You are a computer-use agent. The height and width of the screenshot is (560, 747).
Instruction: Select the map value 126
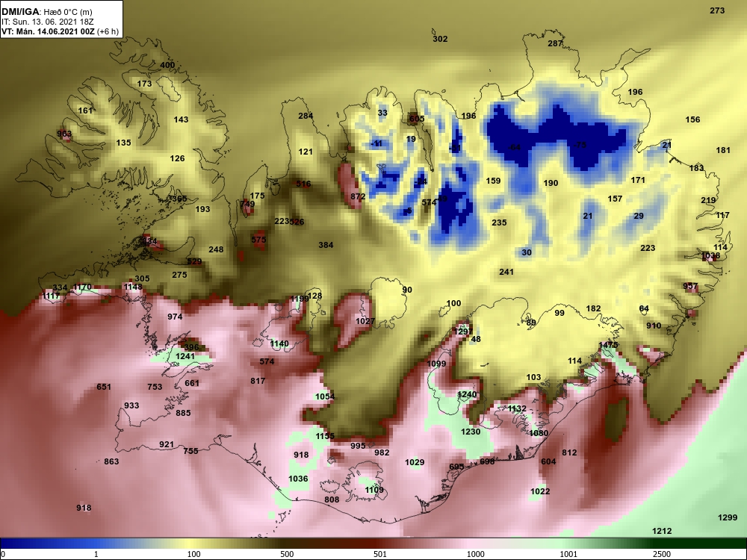coord(177,158)
